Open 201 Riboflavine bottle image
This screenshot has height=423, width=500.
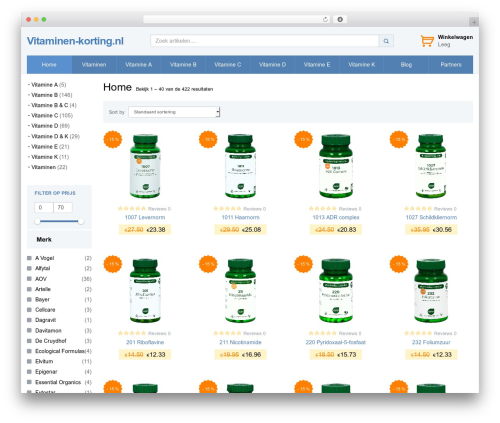(x=145, y=291)
